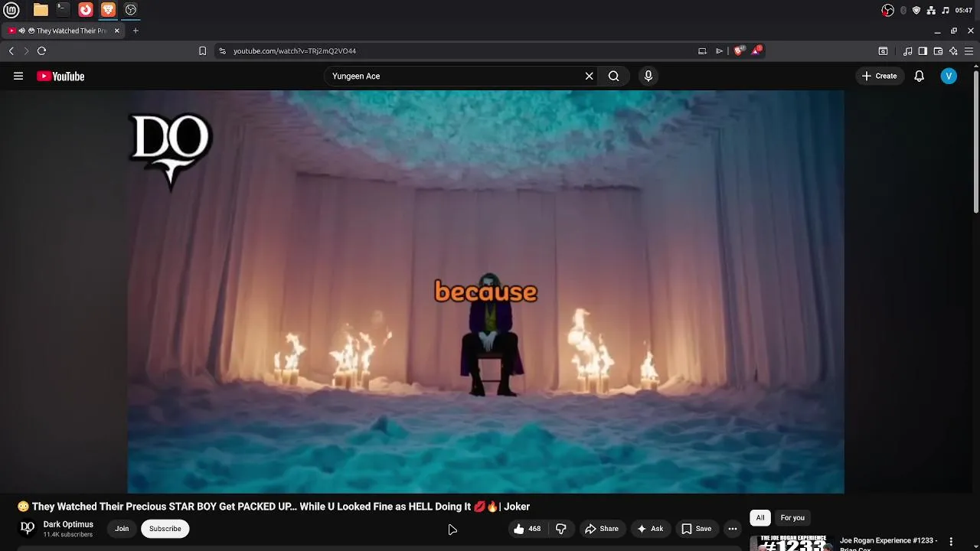The height and width of the screenshot is (551, 980).
Task: Pause the video by clicking the player
Action: (485, 292)
